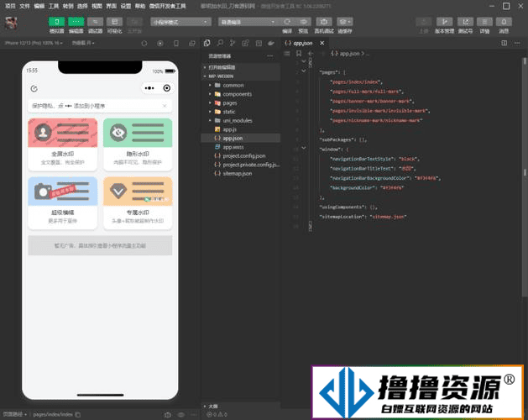Click the Docker whale icon in the activity bar
This screenshot has width=528, height=420.
pos(271,43)
